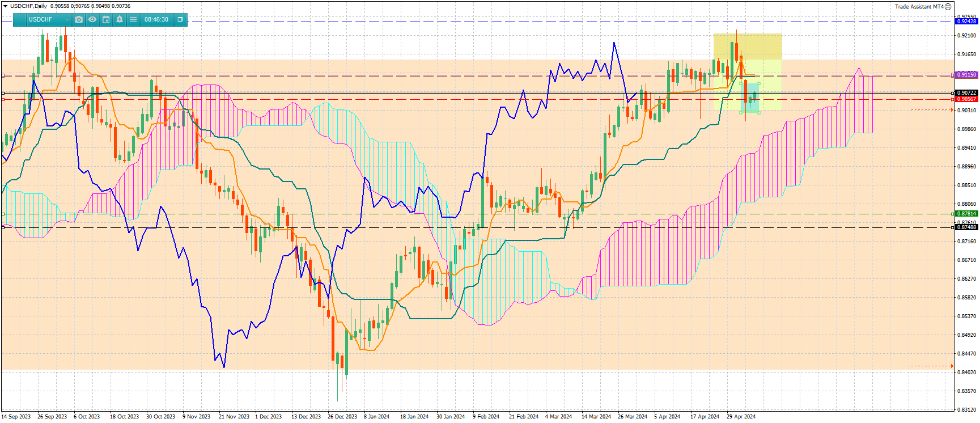Click the 0.83570 price scale value

(x=967, y=391)
